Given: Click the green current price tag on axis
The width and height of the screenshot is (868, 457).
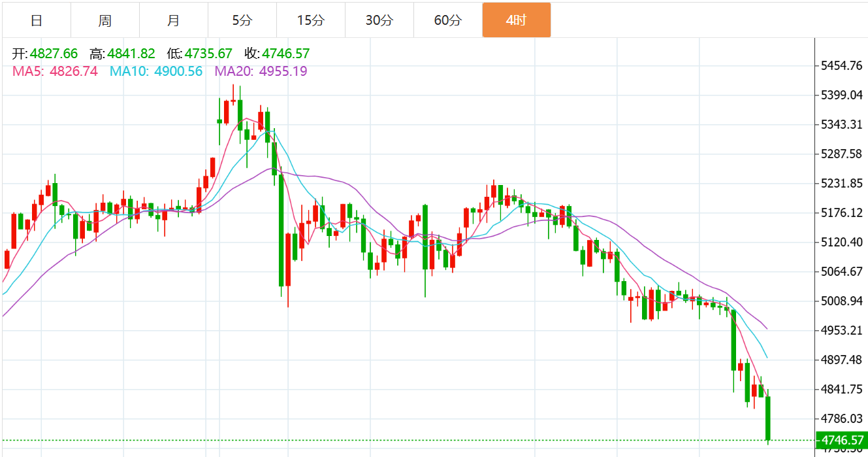Looking at the screenshot, I should click(x=841, y=440).
